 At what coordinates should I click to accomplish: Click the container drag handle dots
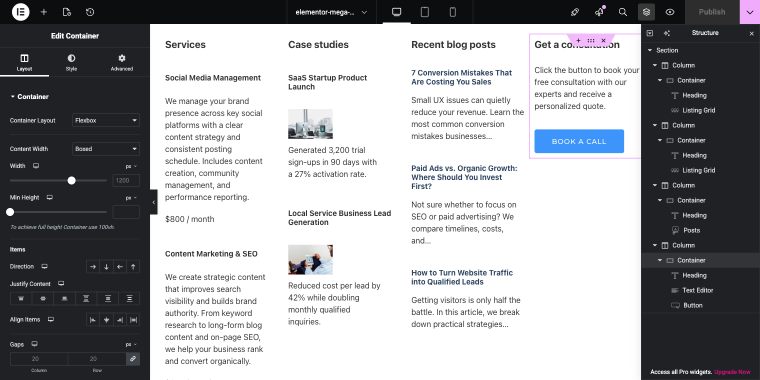[x=591, y=40]
